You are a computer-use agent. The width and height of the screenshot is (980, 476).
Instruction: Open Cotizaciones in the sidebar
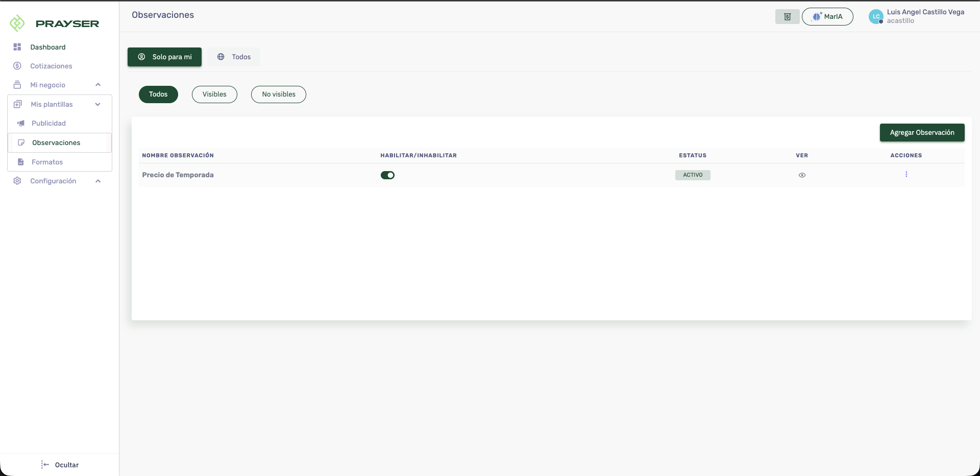[51, 66]
